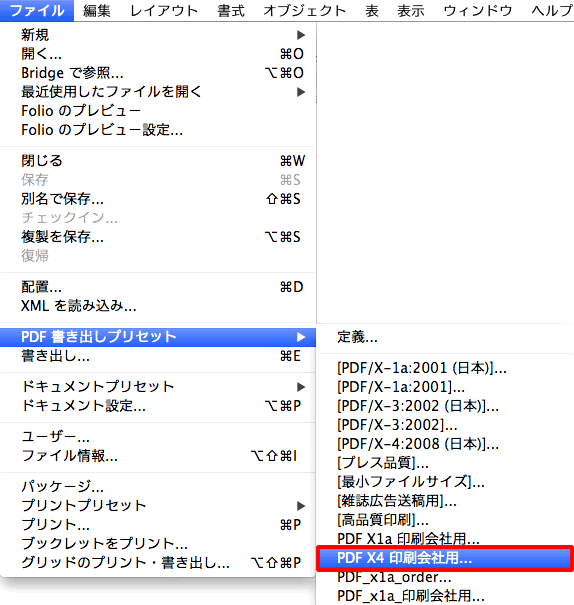Choose 閉じる menu item

point(158,161)
